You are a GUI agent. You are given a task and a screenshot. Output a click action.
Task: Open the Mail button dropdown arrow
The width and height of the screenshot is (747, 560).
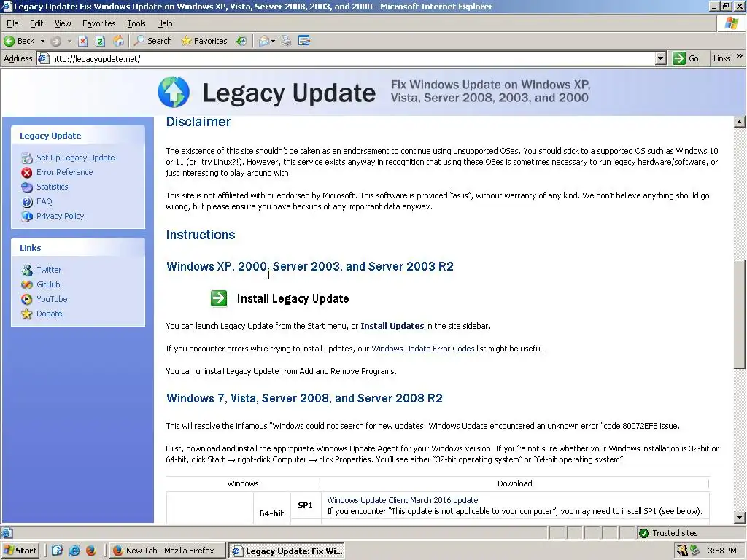pyautogui.click(x=273, y=41)
